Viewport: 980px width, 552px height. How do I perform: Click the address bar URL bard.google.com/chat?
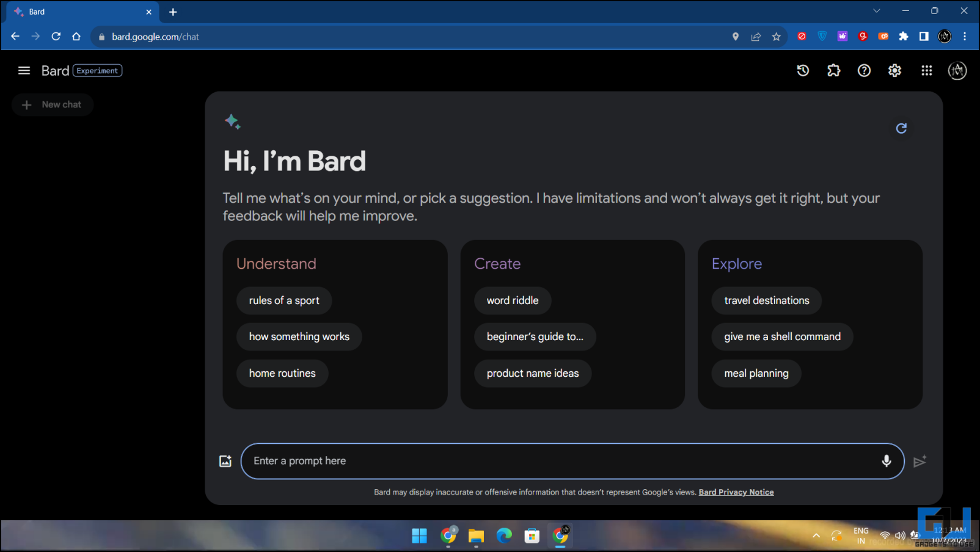coord(155,37)
